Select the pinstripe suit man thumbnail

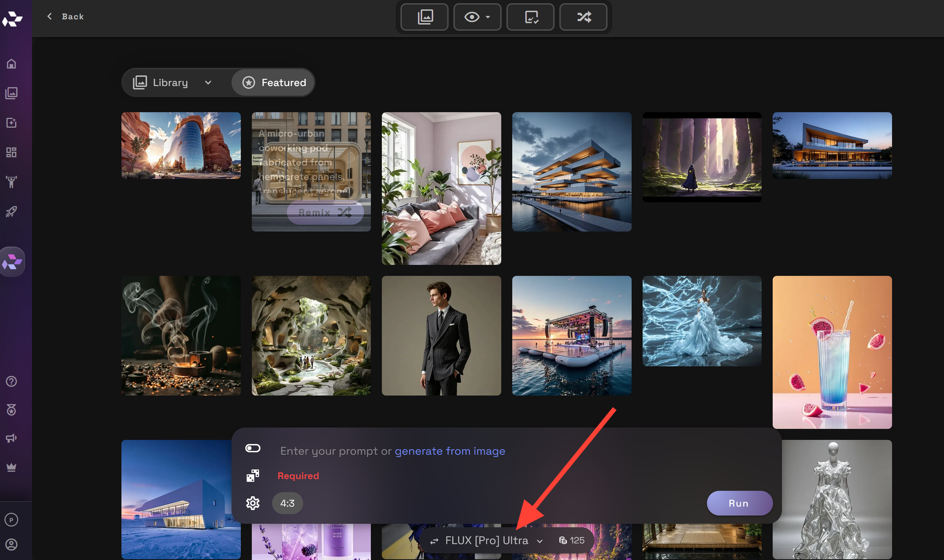(x=441, y=335)
